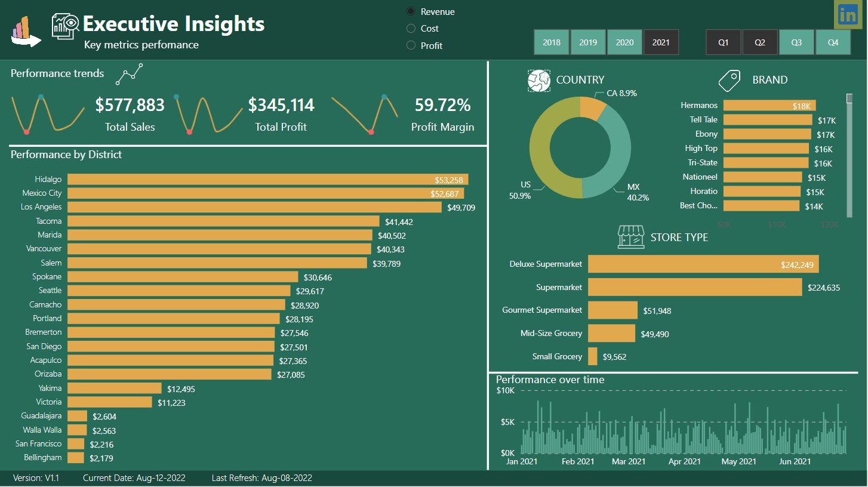Click the eye analytics icon beside Executive Insights
This screenshot has height=487, width=868.
[x=65, y=26]
